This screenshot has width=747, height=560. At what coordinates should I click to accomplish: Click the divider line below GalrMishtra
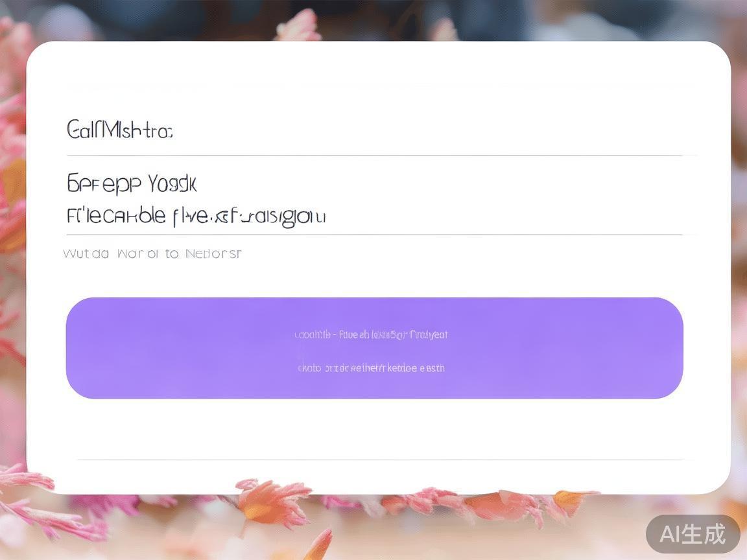coord(374,156)
